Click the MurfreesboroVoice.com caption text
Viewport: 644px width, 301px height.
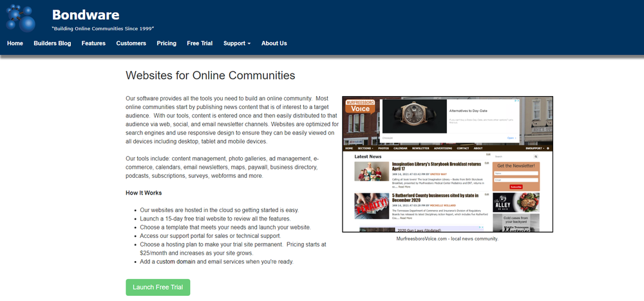[x=448, y=238]
